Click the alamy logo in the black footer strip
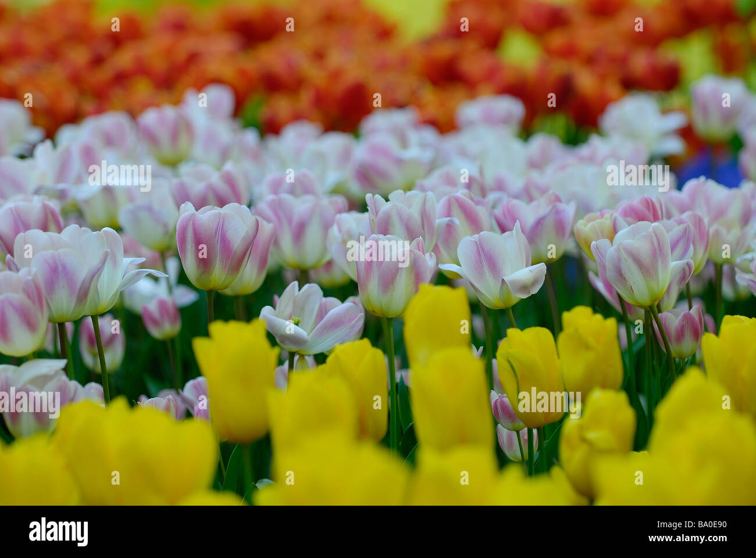756x558 pixels. (x=59, y=531)
